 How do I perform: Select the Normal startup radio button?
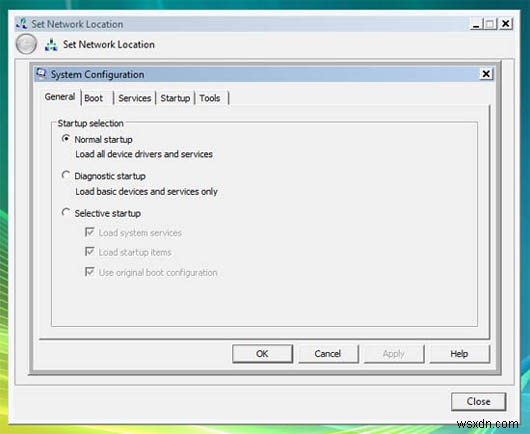[66, 139]
